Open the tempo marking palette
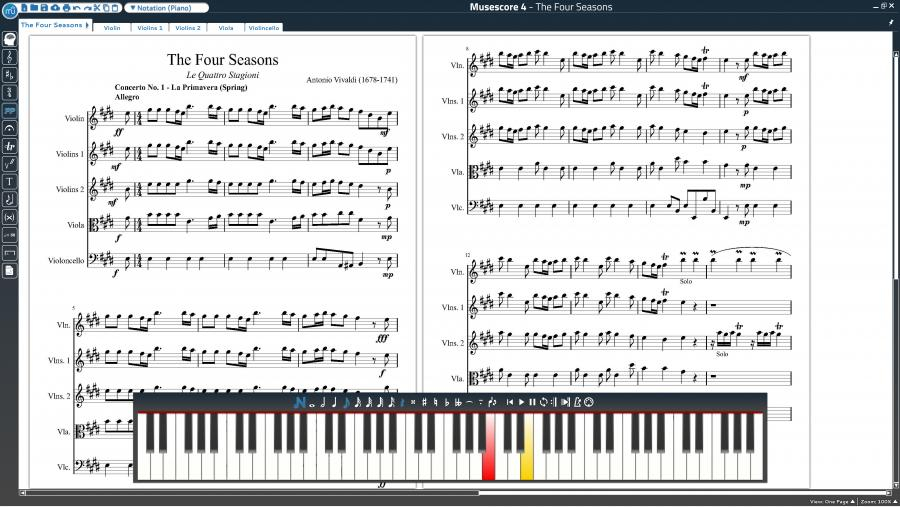 click(x=10, y=235)
